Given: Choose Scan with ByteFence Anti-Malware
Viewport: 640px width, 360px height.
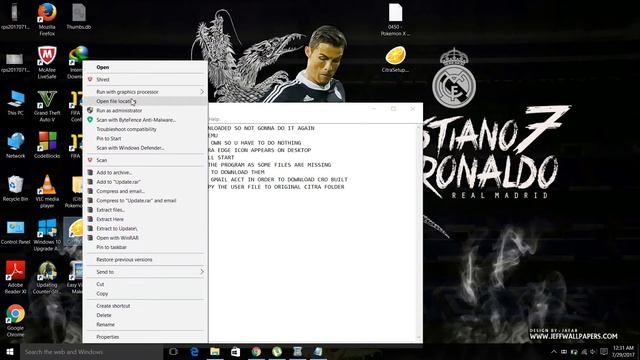Looking at the screenshot, I should [x=145, y=120].
